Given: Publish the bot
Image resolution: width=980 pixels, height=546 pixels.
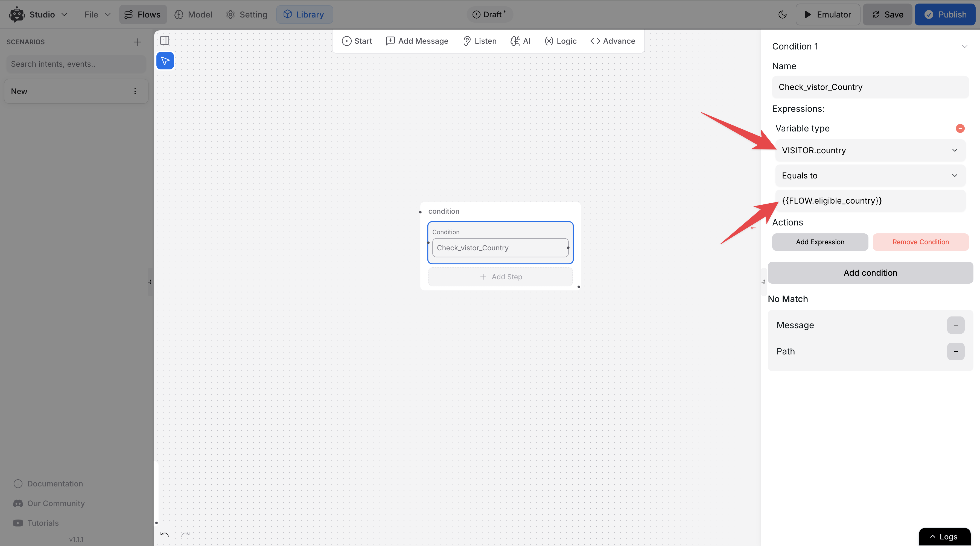Looking at the screenshot, I should (x=945, y=14).
